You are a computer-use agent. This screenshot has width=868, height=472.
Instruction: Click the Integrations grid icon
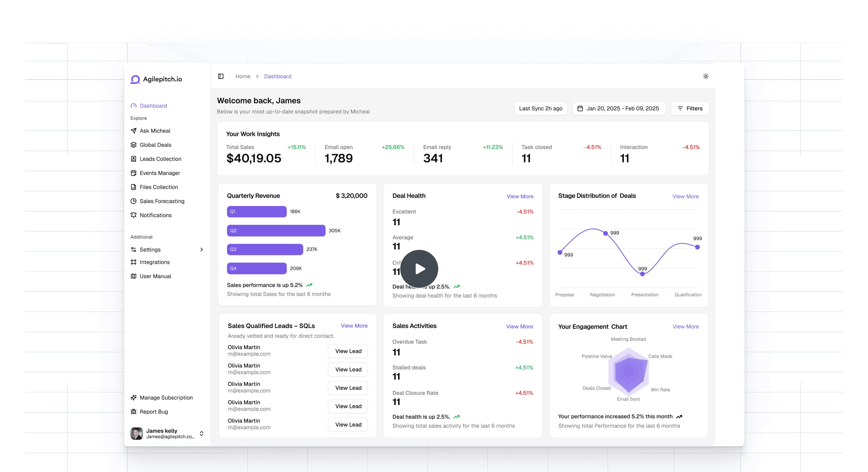134,262
